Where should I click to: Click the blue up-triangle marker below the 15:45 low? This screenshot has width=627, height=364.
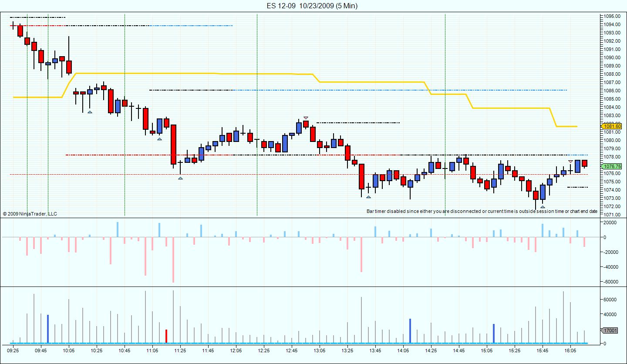tap(543, 207)
